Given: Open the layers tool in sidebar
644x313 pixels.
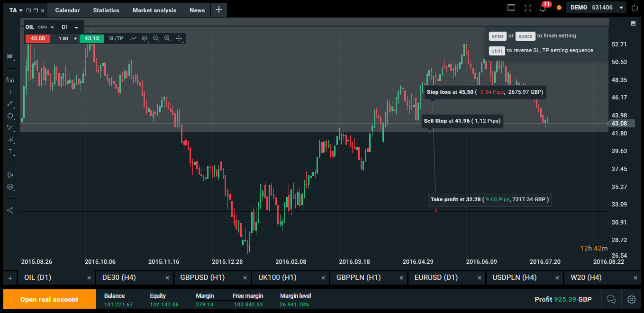Looking at the screenshot, I should [10, 187].
